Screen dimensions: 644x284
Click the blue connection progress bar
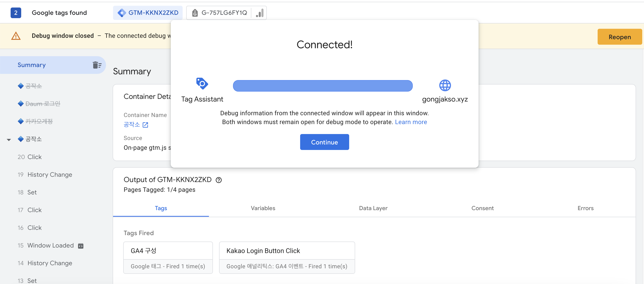322,86
